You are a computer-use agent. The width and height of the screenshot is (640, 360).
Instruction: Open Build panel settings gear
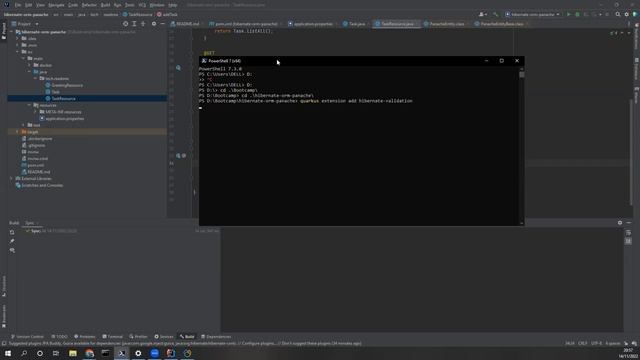pos(620,222)
